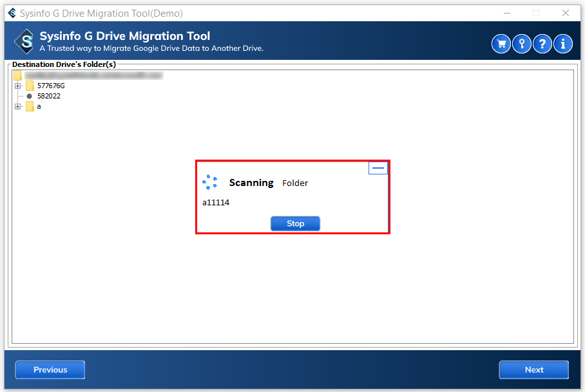Show the info about icon

[x=563, y=44]
